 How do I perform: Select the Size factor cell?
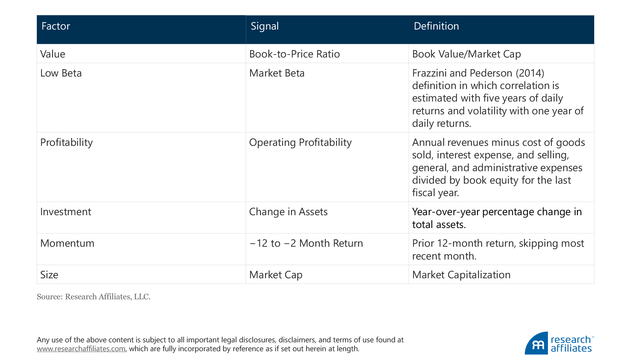pos(49,275)
